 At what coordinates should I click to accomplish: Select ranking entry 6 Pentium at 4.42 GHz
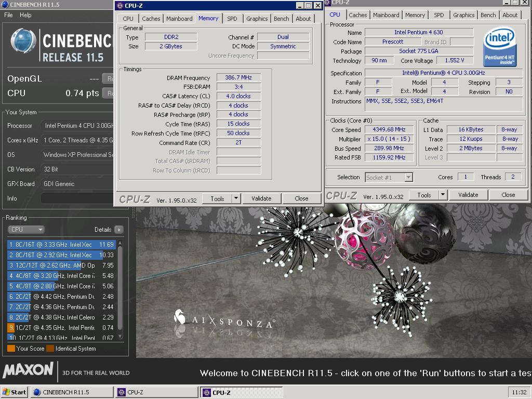[x=61, y=297]
